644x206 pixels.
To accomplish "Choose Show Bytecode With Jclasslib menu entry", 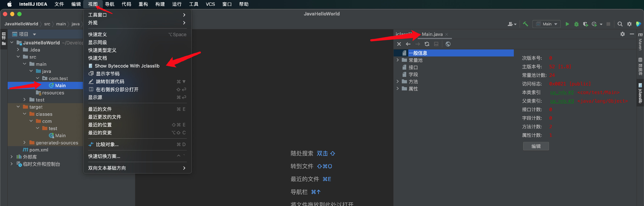I will coord(127,66).
